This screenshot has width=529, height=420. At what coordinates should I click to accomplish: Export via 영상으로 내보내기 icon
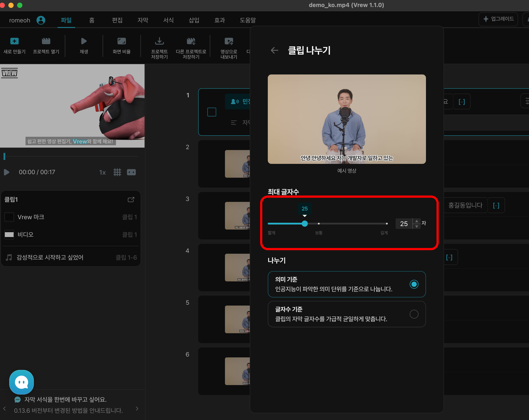click(x=229, y=41)
